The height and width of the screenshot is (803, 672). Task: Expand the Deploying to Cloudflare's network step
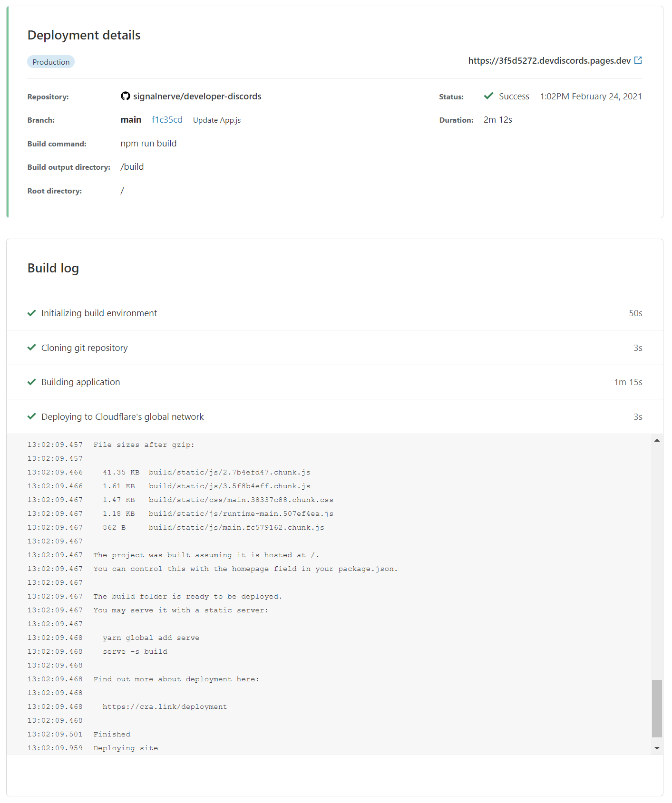(122, 416)
